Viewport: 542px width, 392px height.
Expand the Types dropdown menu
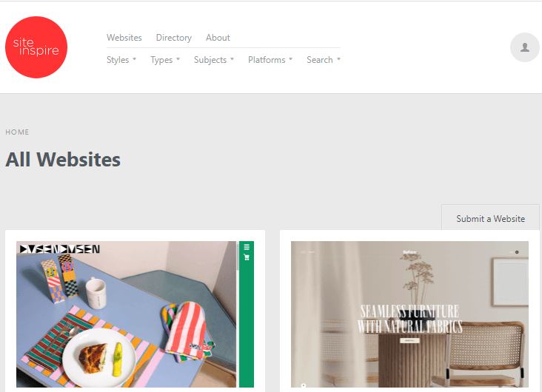pos(165,60)
